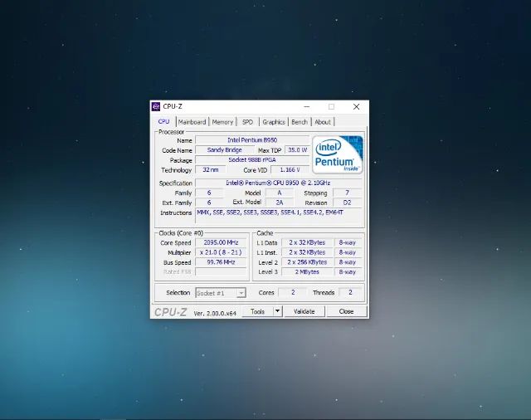This screenshot has width=531, height=420.
Task: Click the Threads count value
Action: coord(350,292)
